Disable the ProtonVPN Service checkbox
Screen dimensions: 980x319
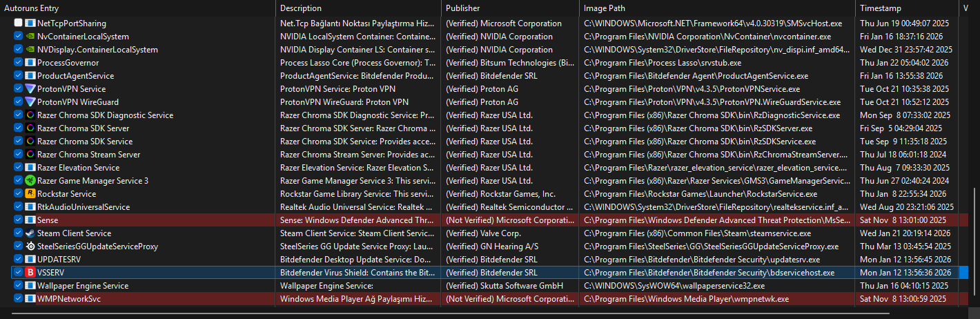[18, 89]
